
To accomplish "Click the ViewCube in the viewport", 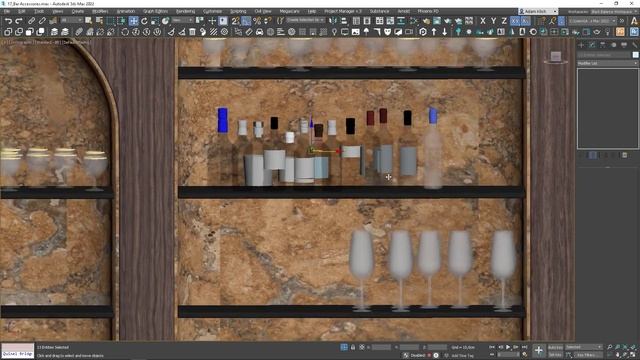I will pos(556,57).
